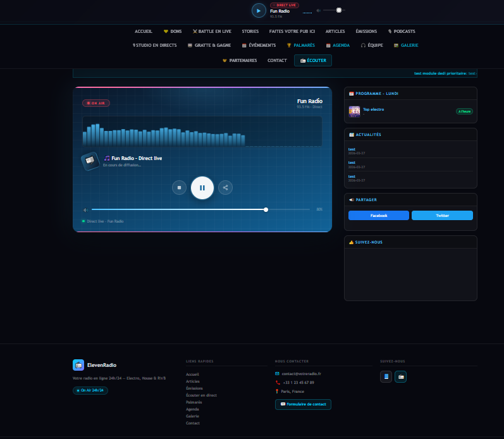Open Gratte & Gagne

(209, 46)
